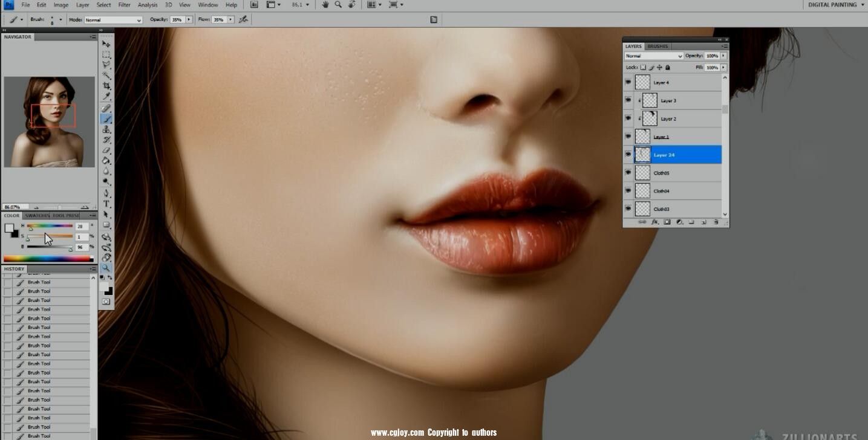Viewport: 868px width, 440px height.
Task: Click the Navigator preview thumbnail
Action: tap(50, 121)
